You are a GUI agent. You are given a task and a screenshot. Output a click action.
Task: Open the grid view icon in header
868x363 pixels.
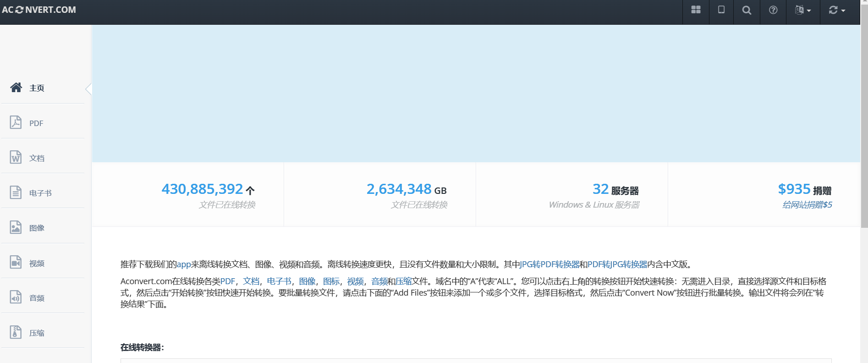(x=696, y=10)
